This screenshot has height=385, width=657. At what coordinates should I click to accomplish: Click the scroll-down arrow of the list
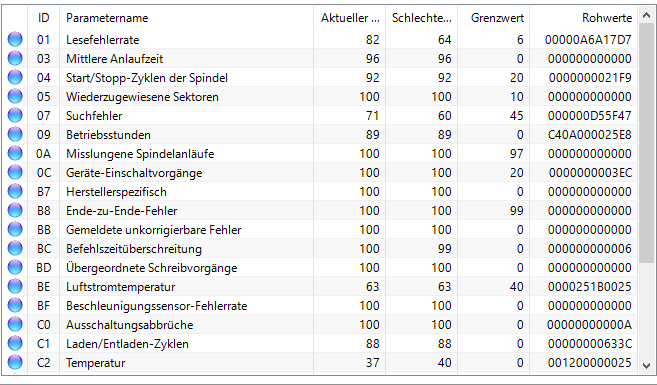point(647,365)
